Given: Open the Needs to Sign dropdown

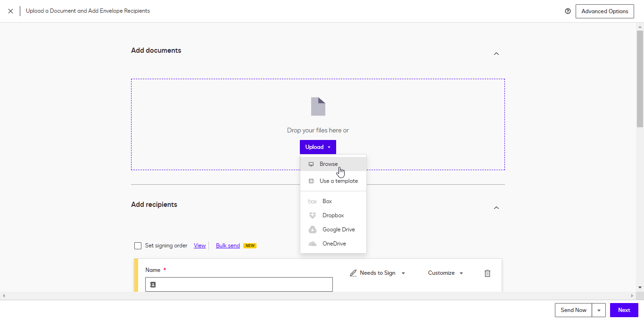Looking at the screenshot, I should [x=378, y=273].
